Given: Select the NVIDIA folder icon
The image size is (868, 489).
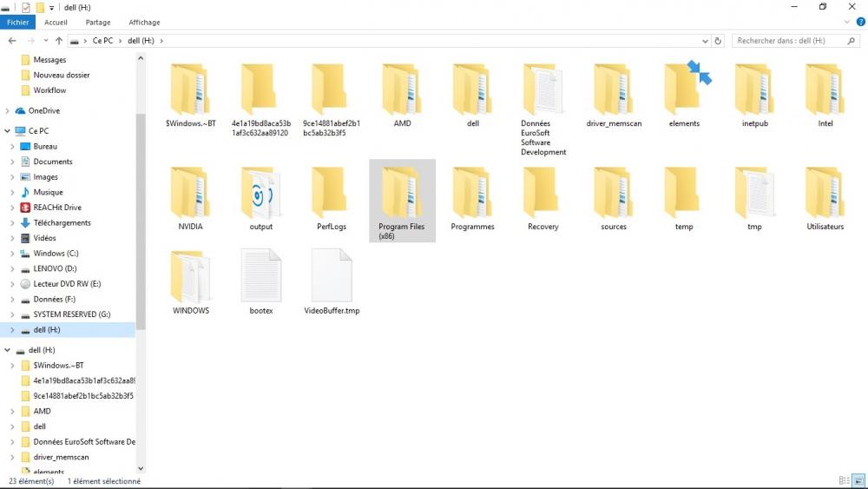Looking at the screenshot, I should (190, 192).
